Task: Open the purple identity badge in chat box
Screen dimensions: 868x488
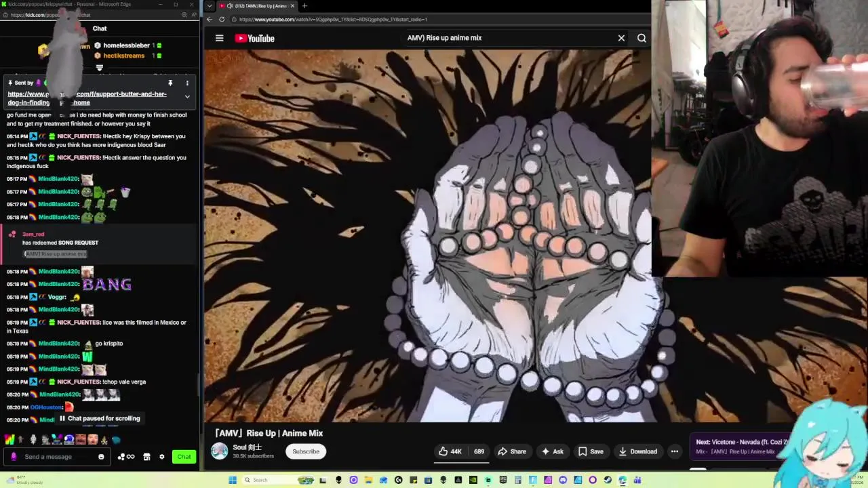Action: 14,456
